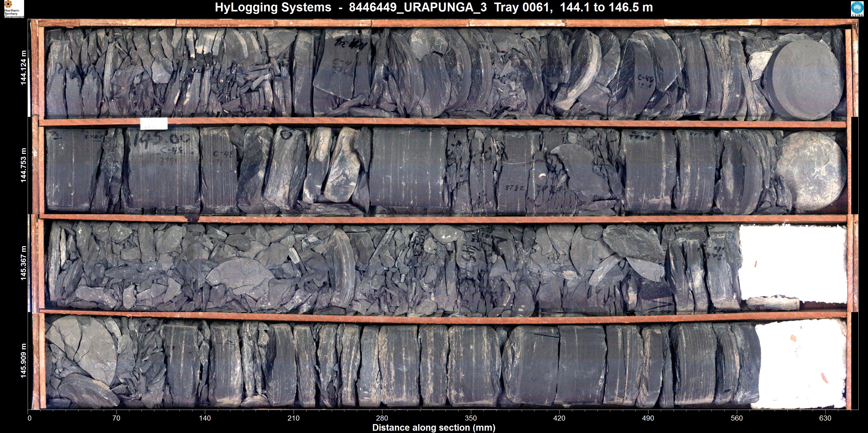Select the 145.909 m depth label
This screenshot has width=868, height=433.
coord(24,360)
